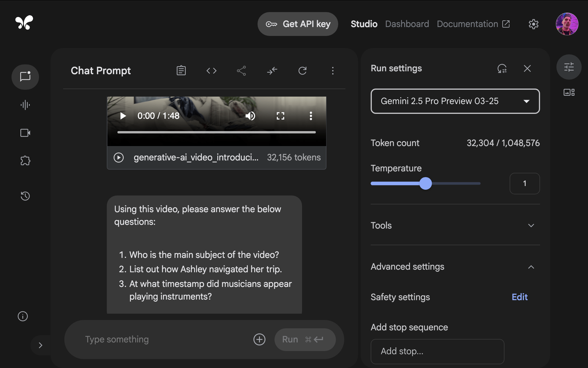Open the Documentation link

[473, 24]
